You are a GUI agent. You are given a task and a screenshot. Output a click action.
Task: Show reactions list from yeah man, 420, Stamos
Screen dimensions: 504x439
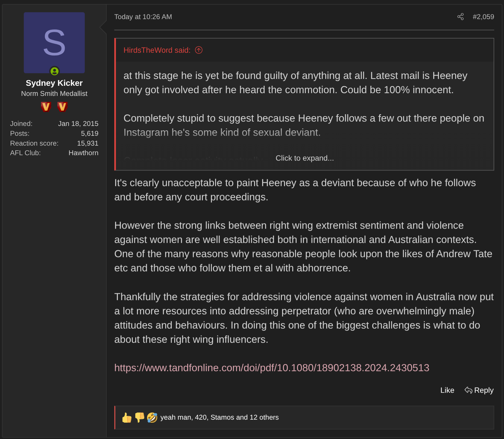click(219, 417)
